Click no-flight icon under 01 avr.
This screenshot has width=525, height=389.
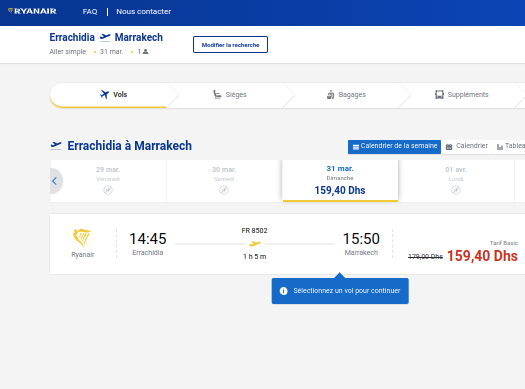456,190
